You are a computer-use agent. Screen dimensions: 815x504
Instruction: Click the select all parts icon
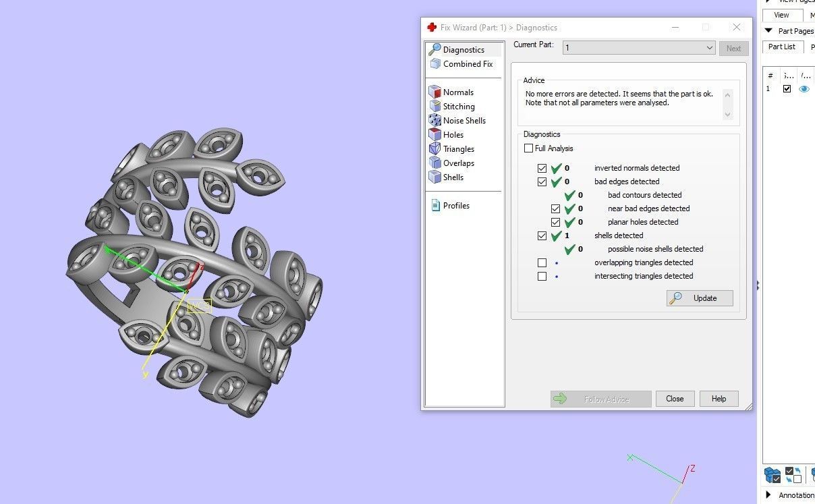pyautogui.click(x=772, y=475)
